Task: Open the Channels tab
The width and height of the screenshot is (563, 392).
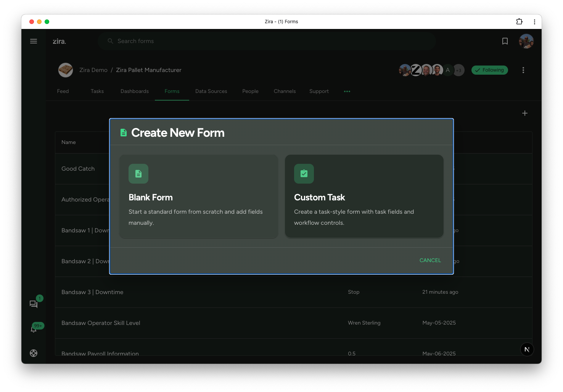Action: pos(285,91)
